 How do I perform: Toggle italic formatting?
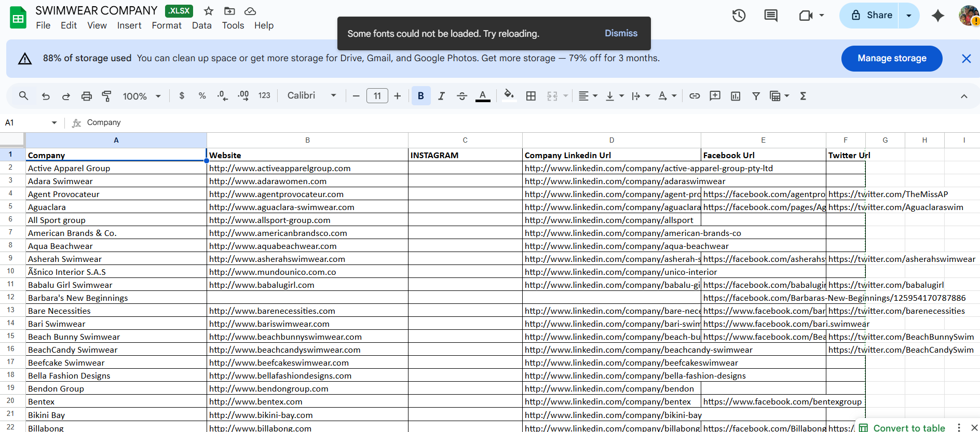441,96
